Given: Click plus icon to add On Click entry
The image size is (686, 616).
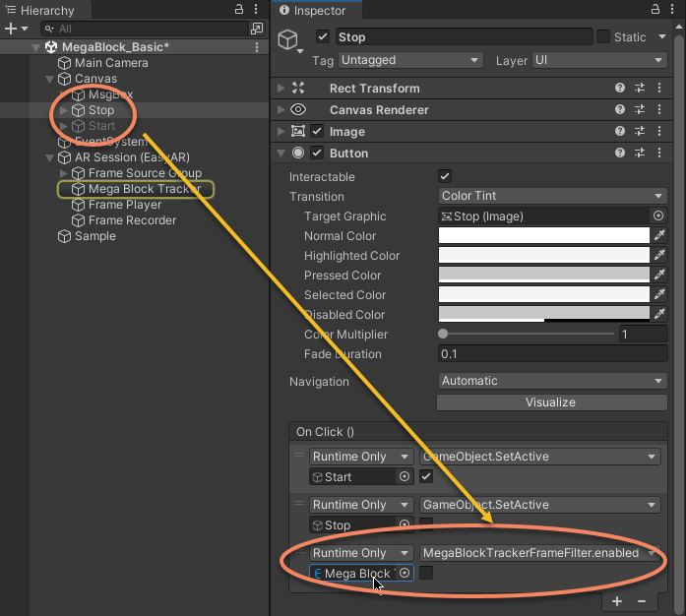Looking at the screenshot, I should [617, 600].
